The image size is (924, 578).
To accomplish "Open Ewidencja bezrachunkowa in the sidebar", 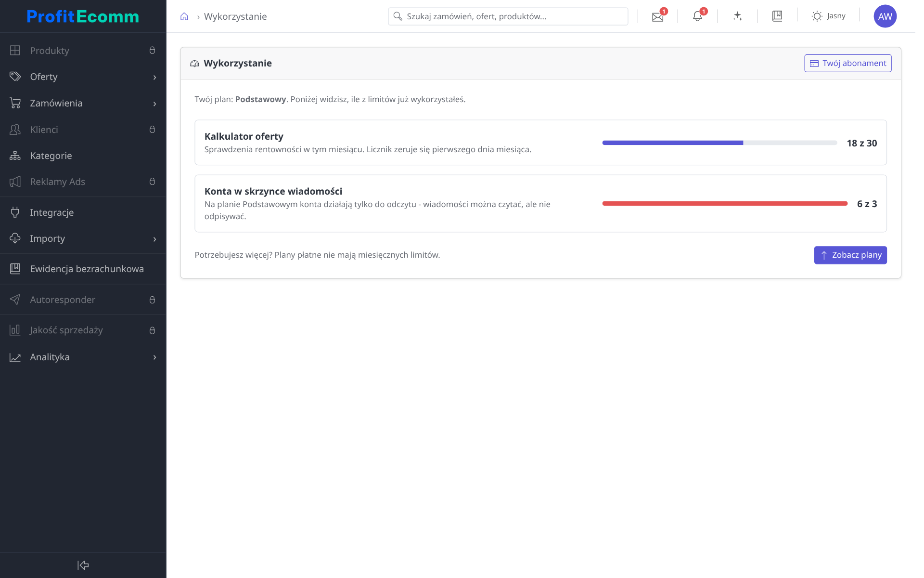I will [x=83, y=269].
